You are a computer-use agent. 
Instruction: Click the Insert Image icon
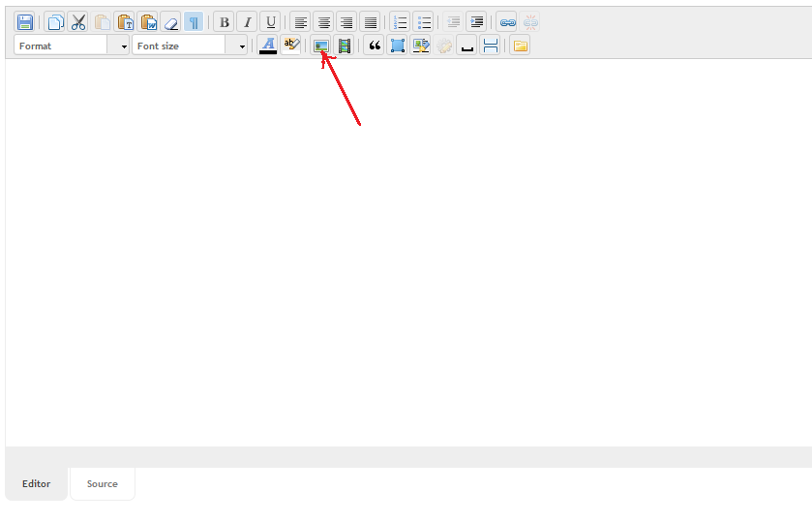tap(321, 46)
